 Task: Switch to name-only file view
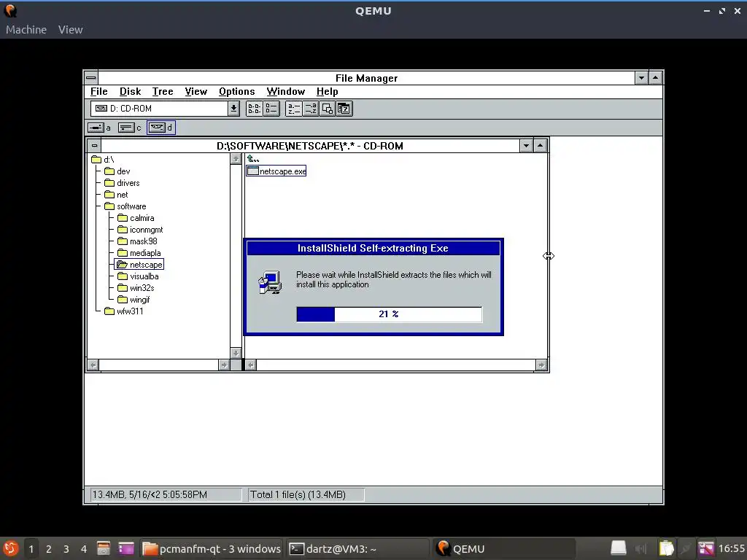254,109
